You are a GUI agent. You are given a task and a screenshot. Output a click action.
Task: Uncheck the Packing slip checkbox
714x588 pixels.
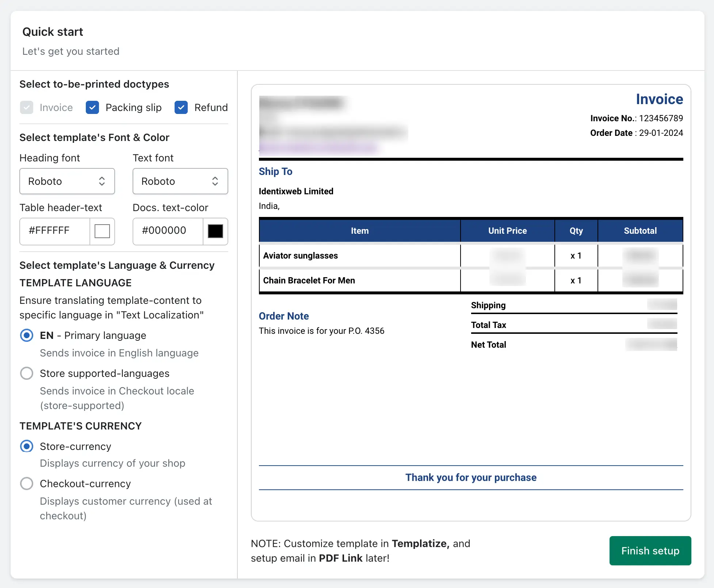click(92, 107)
